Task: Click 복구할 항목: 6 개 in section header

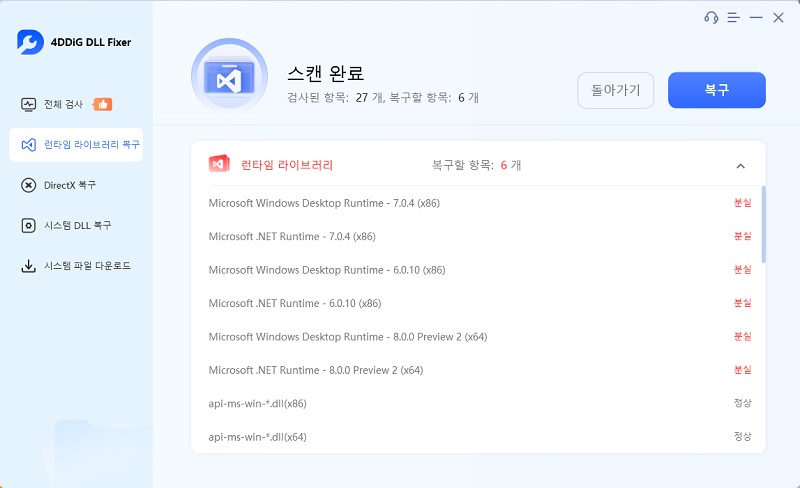Action: [477, 165]
